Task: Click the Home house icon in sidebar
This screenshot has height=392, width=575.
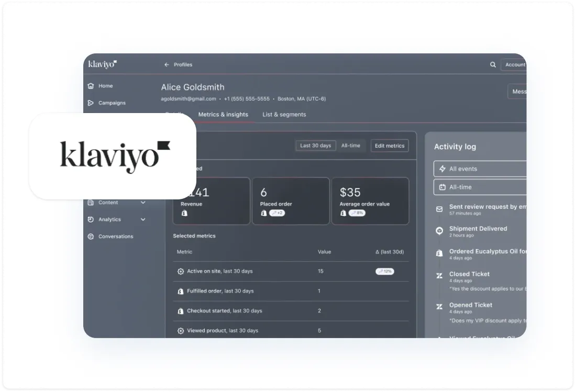Action: point(91,86)
